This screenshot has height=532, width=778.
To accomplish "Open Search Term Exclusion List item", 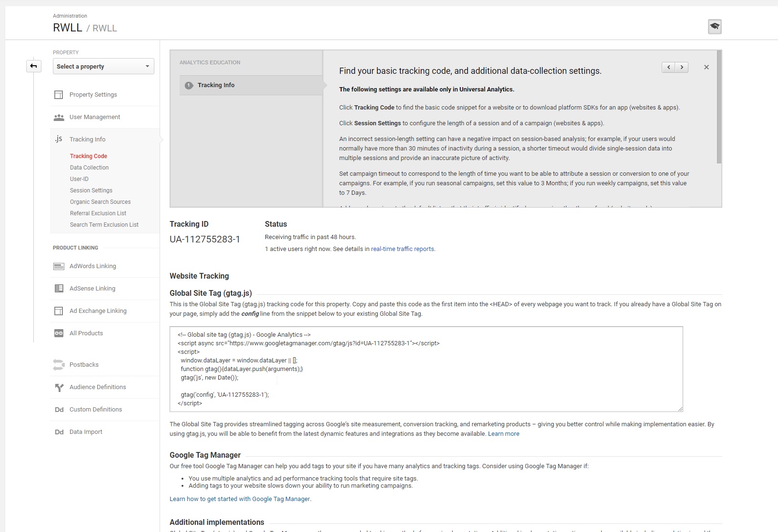I will pos(104,225).
